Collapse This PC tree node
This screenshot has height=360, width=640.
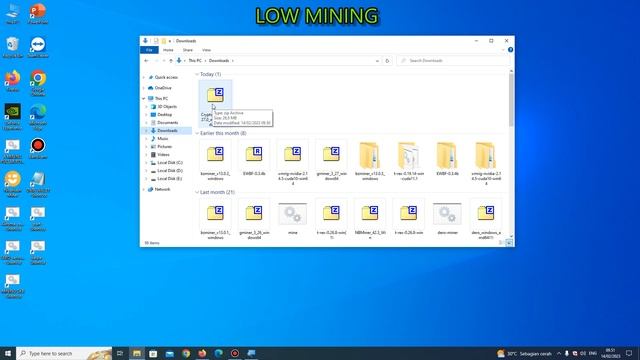[144, 98]
